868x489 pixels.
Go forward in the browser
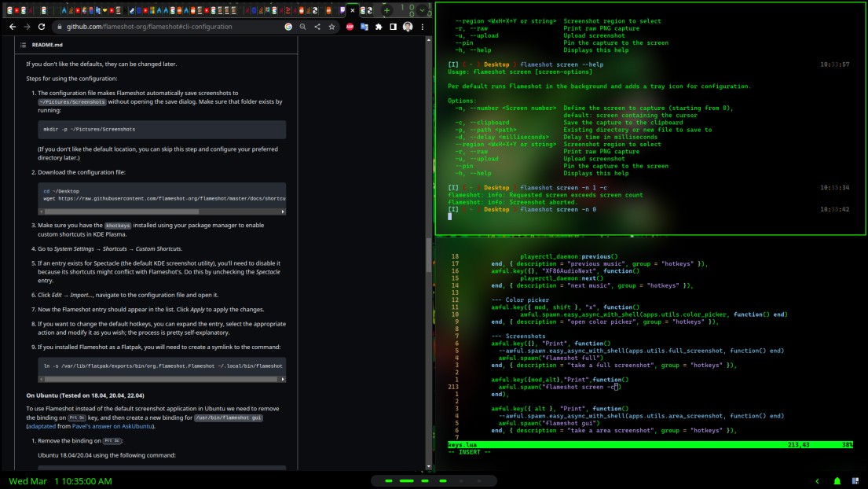click(x=27, y=27)
